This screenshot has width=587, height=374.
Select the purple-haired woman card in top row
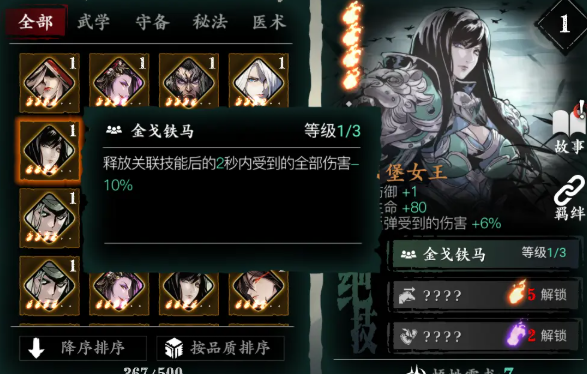tap(119, 82)
